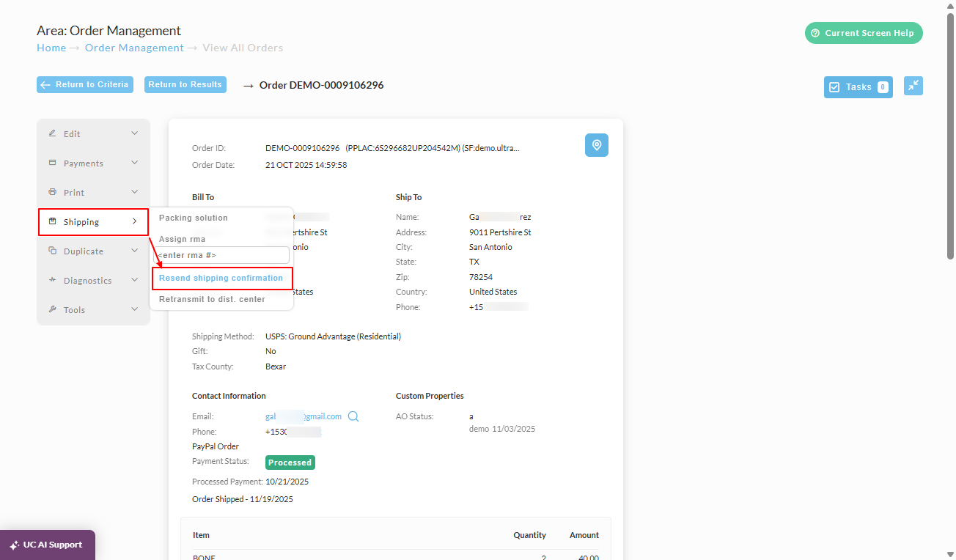Click the Item column header
Viewport: 956px width, 560px height.
point(201,535)
